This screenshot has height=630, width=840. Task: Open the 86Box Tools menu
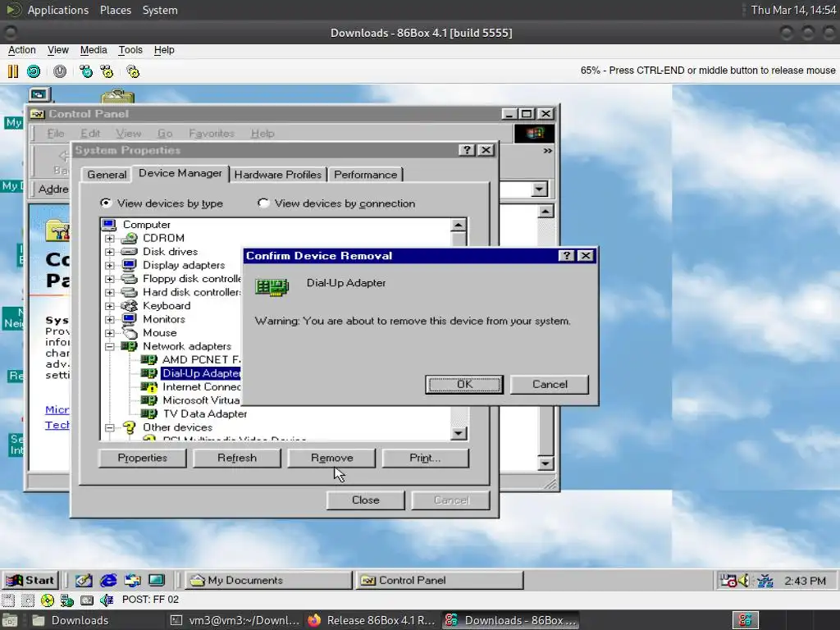pyautogui.click(x=130, y=50)
